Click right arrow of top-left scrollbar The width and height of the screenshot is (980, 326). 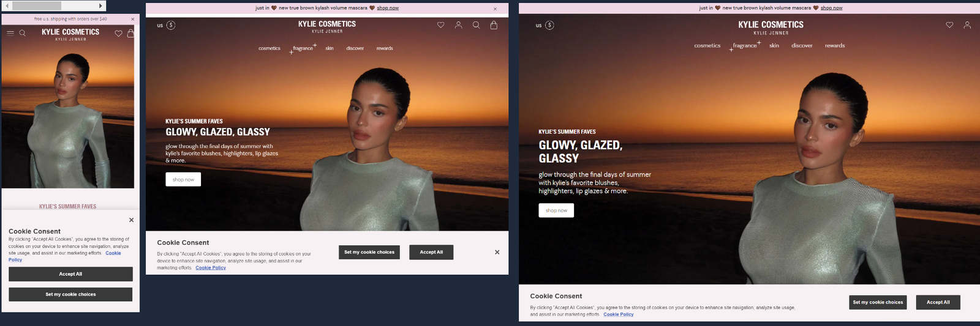point(100,6)
